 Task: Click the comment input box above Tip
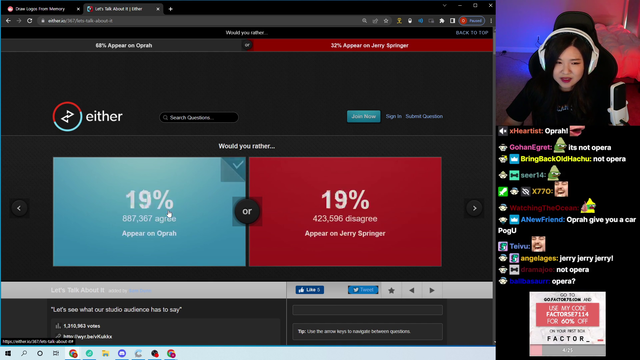coord(367,310)
